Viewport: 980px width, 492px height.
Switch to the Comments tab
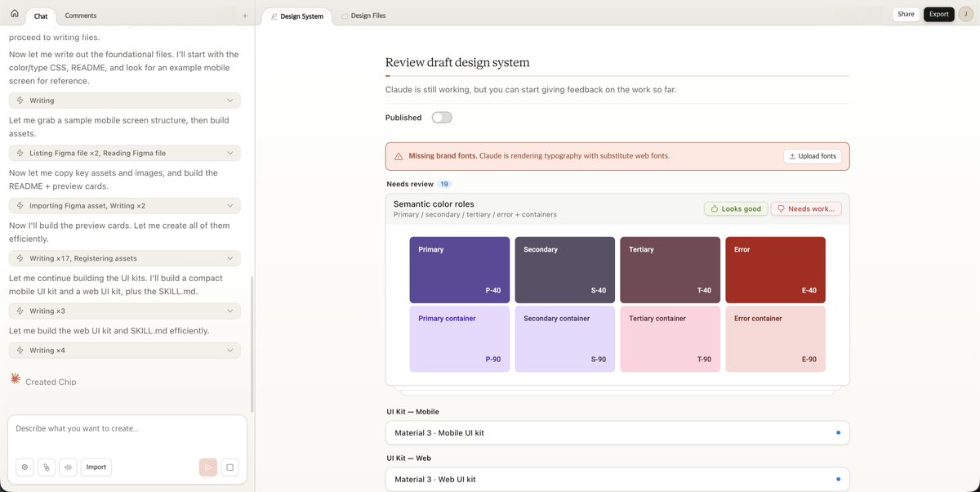(x=81, y=16)
